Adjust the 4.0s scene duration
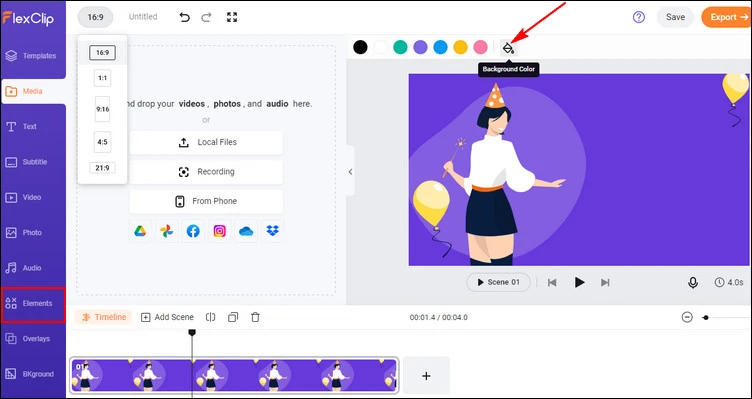The width and height of the screenshot is (752, 399). (x=729, y=282)
